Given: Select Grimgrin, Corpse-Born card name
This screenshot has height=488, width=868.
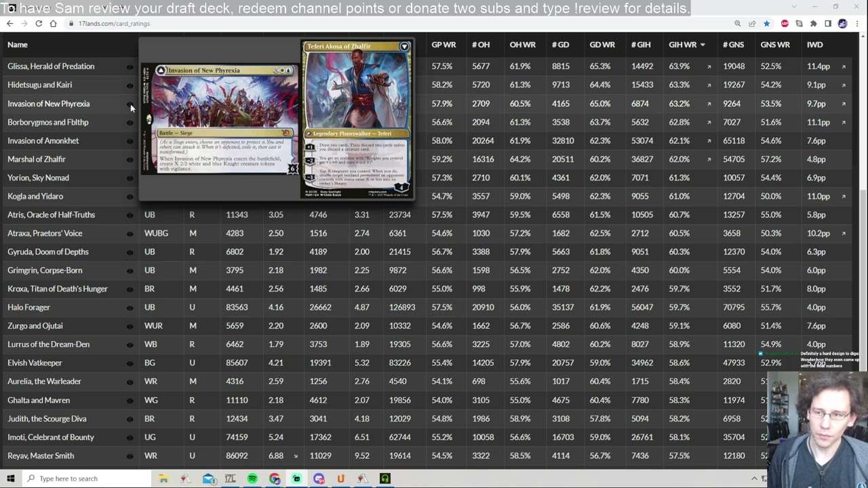Looking at the screenshot, I should tap(45, 270).
